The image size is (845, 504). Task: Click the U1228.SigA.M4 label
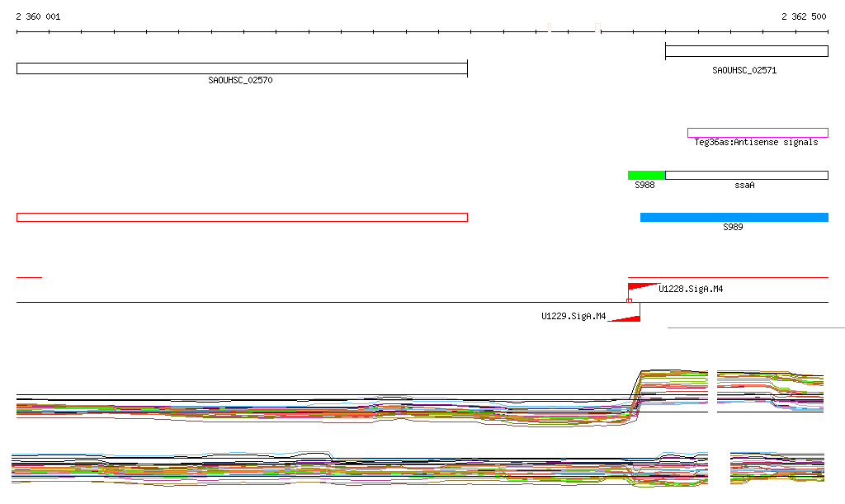pos(691,290)
